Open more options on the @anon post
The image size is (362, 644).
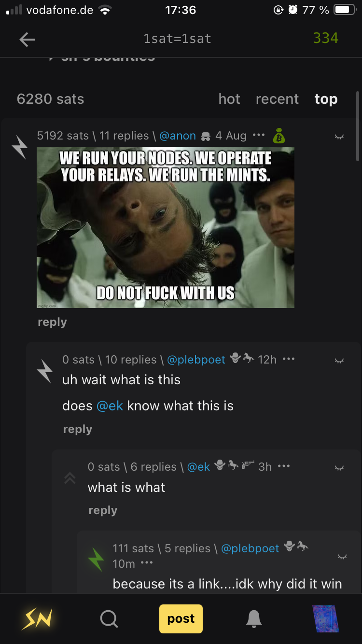[x=259, y=135]
